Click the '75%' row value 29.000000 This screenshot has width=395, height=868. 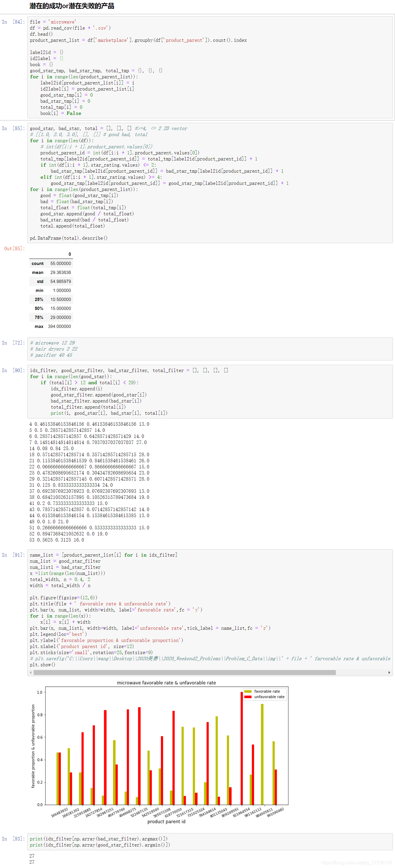[x=61, y=317]
